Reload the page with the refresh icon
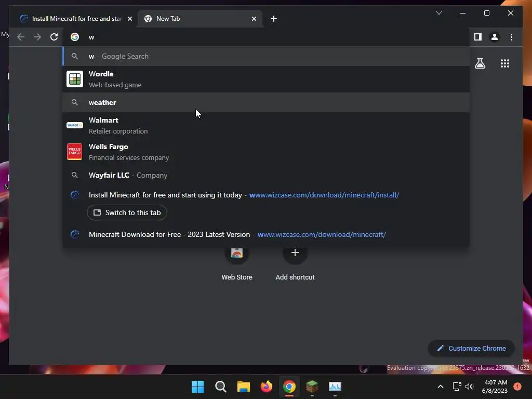 click(x=54, y=37)
